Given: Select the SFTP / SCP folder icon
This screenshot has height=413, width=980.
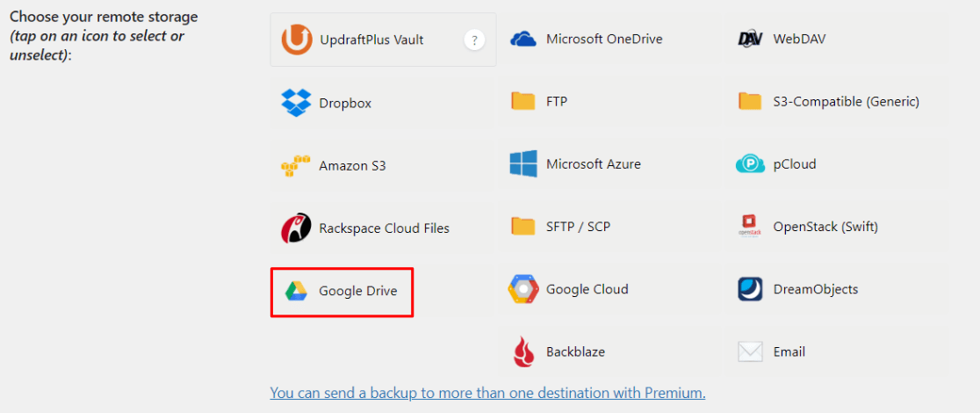Looking at the screenshot, I should point(523,226).
